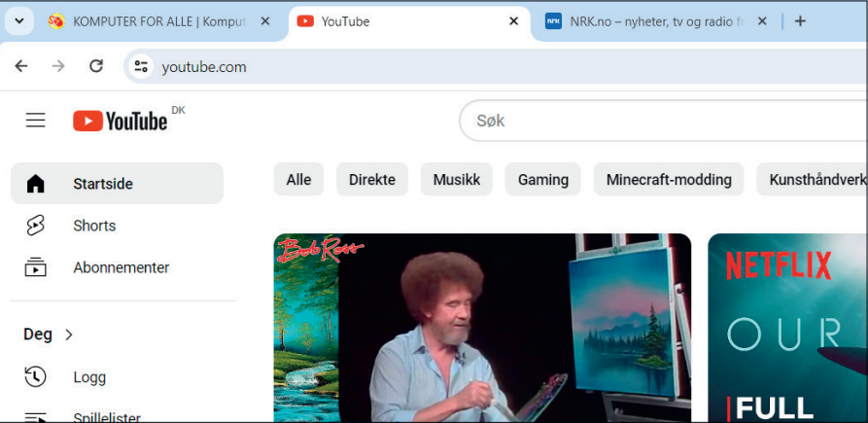Click the NRK tab favicon
Image resolution: width=868 pixels, height=423 pixels.
click(x=553, y=21)
